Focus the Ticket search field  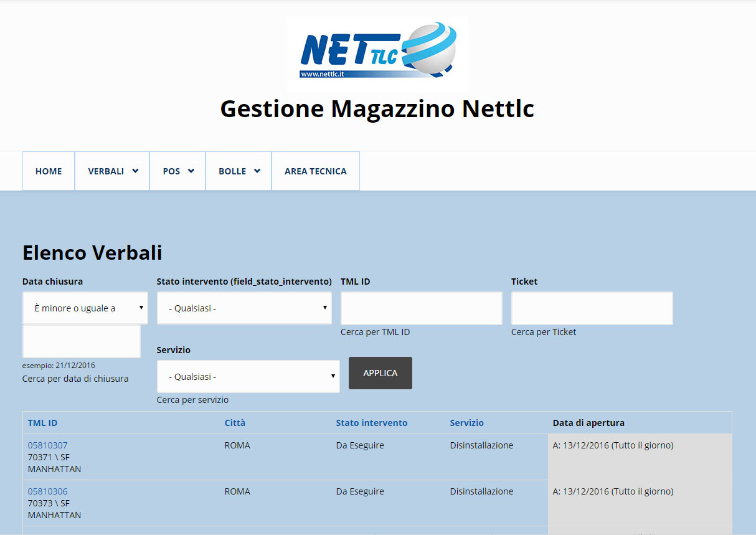click(x=592, y=308)
